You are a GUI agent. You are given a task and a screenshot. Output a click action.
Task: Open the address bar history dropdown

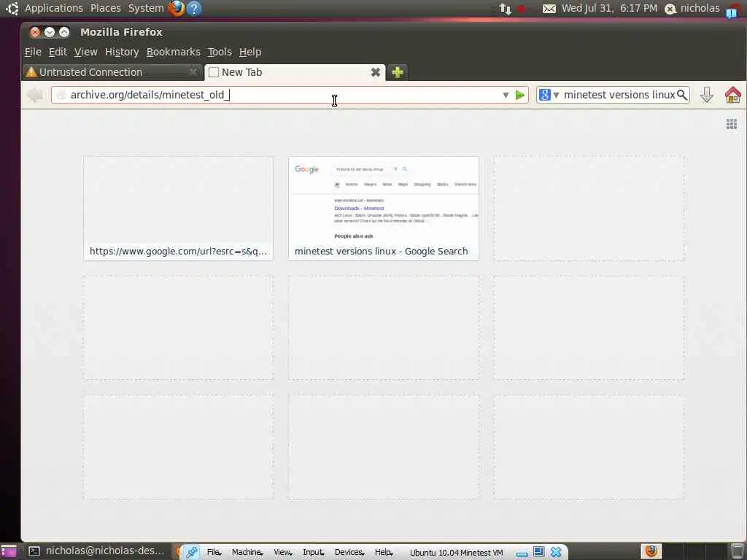coord(506,96)
